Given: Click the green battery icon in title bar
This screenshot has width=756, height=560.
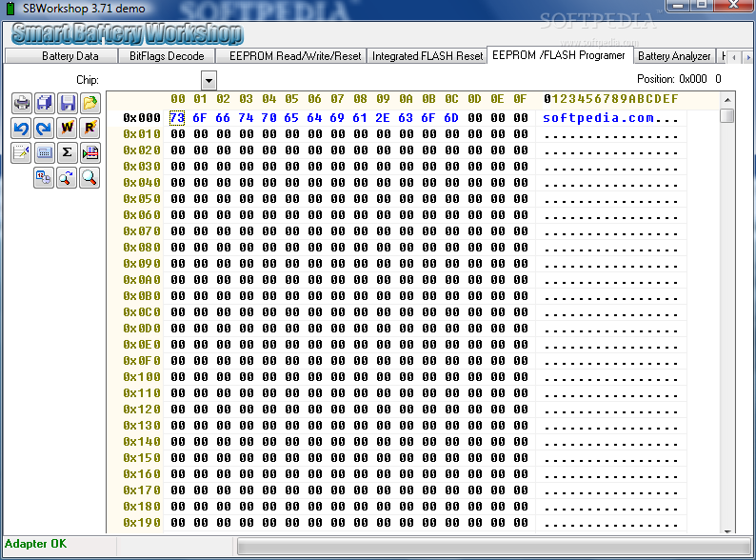Looking at the screenshot, I should (x=10, y=9).
